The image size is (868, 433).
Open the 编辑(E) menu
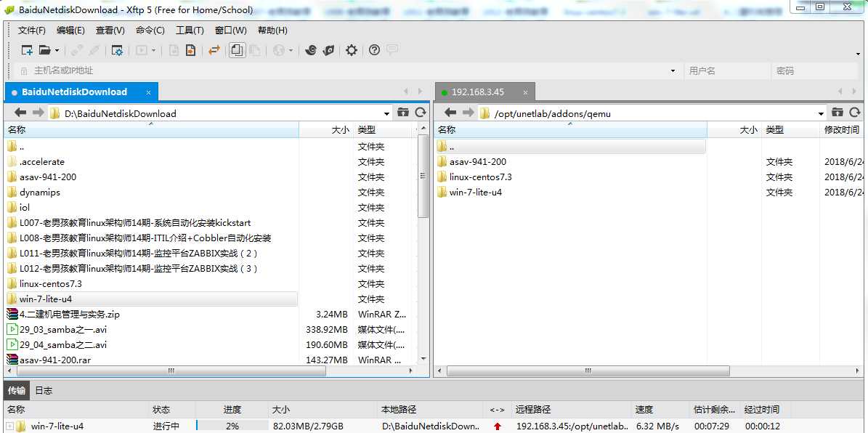pyautogui.click(x=70, y=31)
